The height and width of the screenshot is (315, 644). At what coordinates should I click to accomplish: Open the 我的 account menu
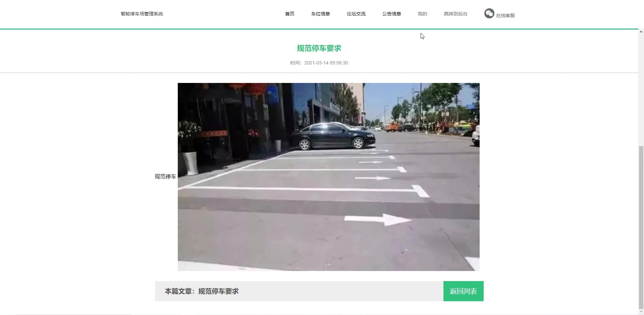[423, 14]
